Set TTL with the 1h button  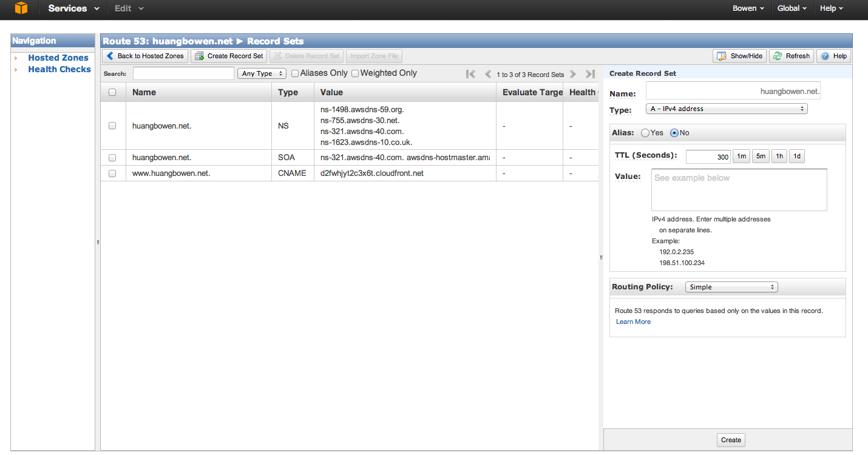pos(779,157)
